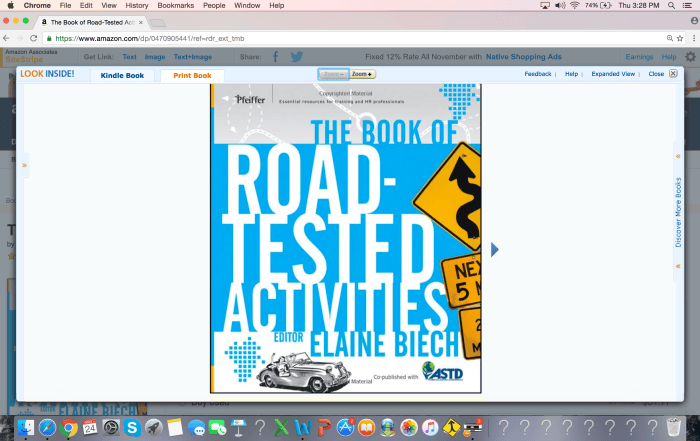Viewport: 700px width, 441px height.
Task: Open Native Shopping Ads link
Action: [524, 57]
